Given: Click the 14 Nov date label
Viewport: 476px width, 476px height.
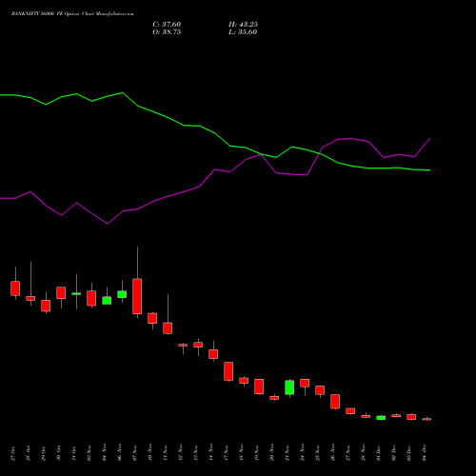Looking at the screenshot, I should [211, 452].
